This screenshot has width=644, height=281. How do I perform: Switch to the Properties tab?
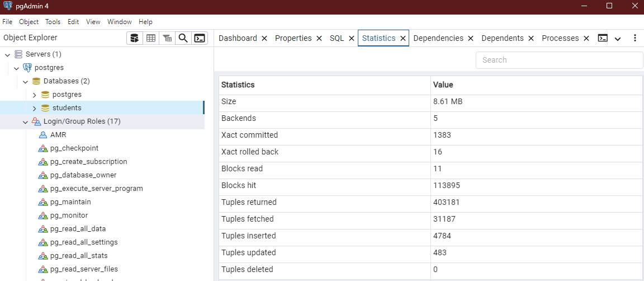293,38
